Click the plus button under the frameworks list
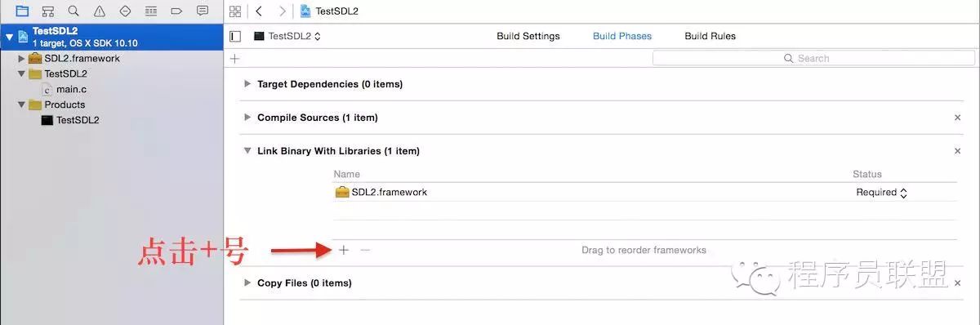This screenshot has height=325, width=980. [x=344, y=250]
